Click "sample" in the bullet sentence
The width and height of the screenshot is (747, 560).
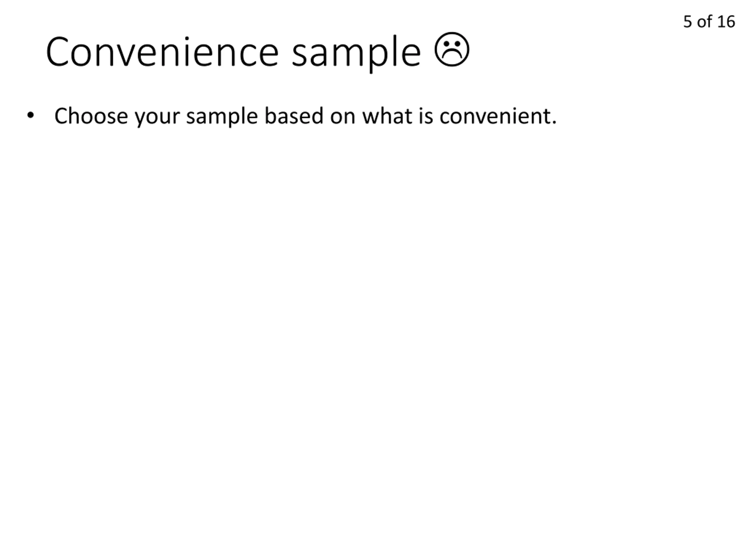(x=222, y=117)
